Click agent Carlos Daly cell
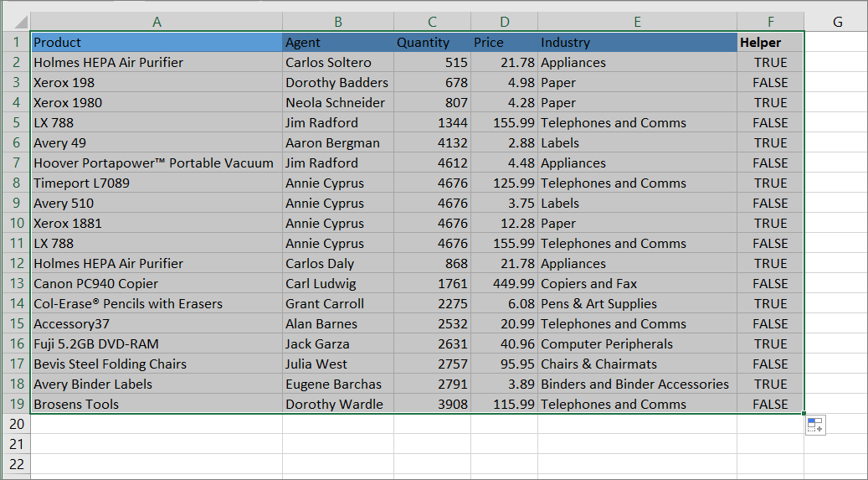This screenshot has width=868, height=480. 338,263
